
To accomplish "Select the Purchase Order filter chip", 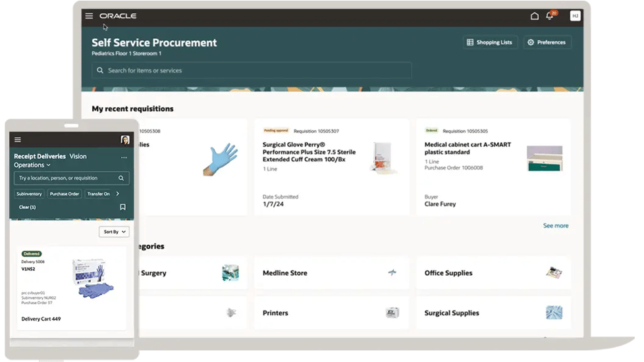I will (65, 194).
